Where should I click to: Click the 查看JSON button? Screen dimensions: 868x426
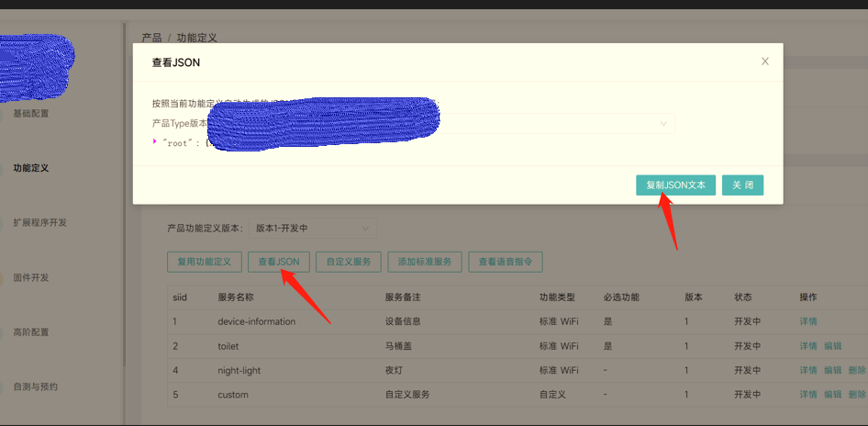coord(279,262)
